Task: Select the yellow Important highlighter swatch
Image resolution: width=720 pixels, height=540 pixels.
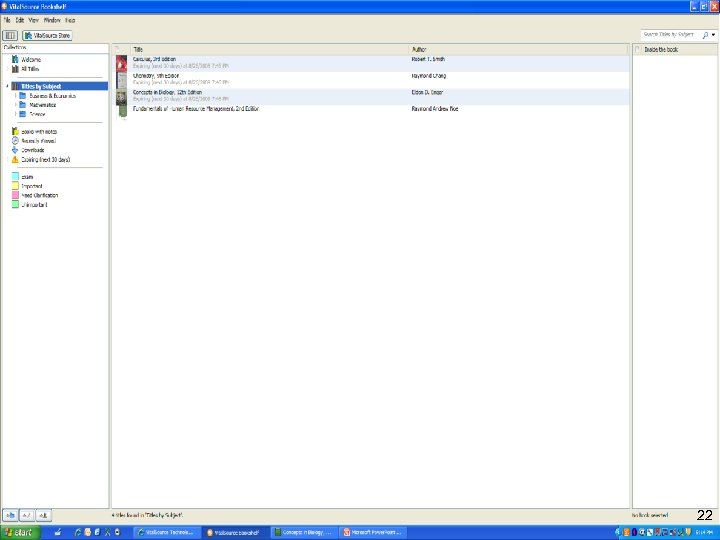Action: (x=15, y=186)
